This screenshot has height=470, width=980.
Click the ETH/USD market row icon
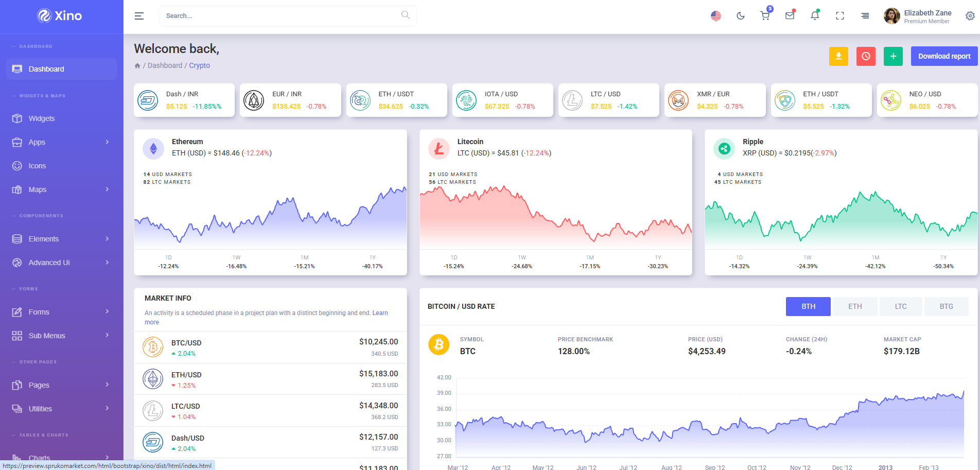pos(153,379)
